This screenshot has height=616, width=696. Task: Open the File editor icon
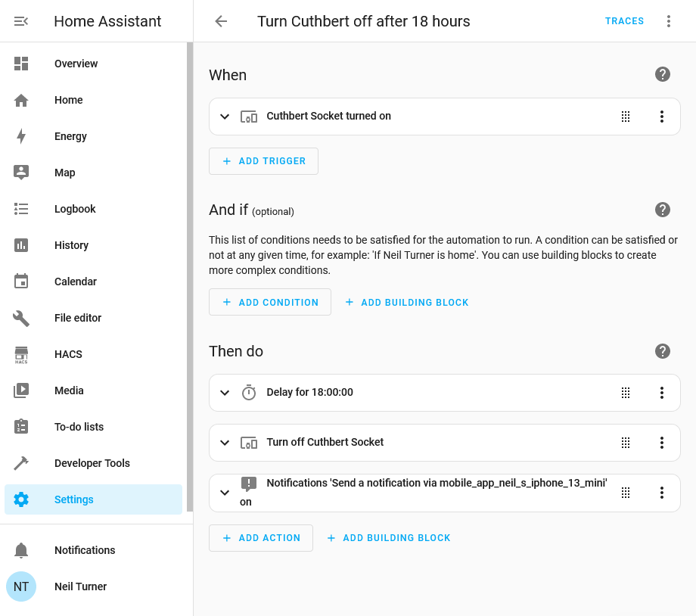[21, 318]
